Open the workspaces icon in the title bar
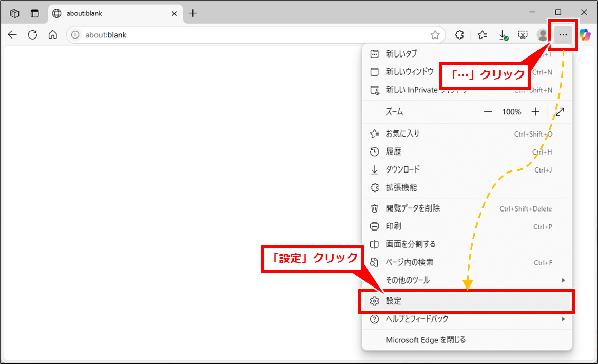Screen dimensions: 598x364 coord(14,13)
